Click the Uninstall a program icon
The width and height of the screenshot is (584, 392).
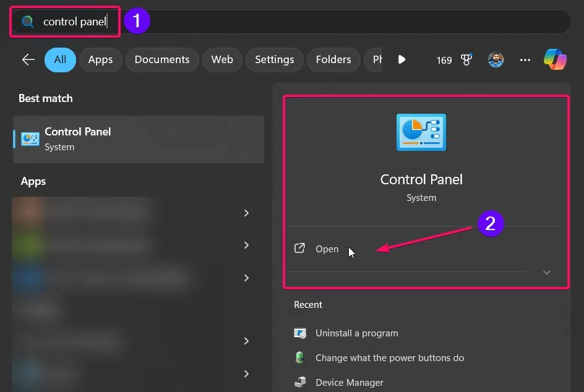(x=300, y=333)
